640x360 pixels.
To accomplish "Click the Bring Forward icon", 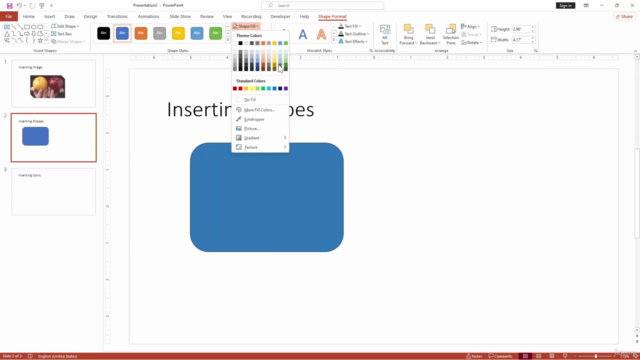I will 408,29.
